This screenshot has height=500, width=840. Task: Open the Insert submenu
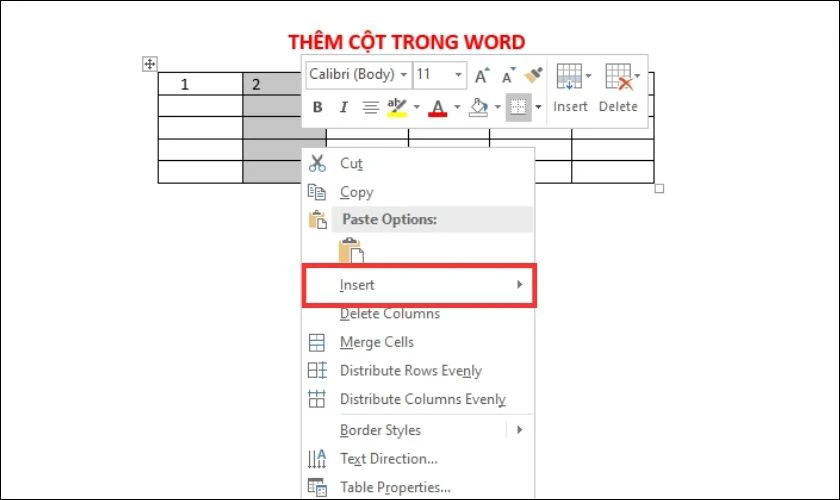418,285
